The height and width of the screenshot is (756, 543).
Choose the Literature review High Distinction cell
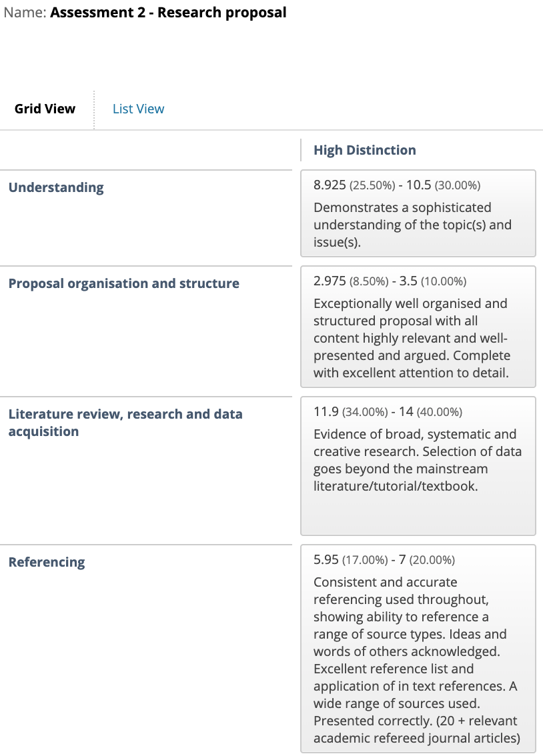[418, 466]
